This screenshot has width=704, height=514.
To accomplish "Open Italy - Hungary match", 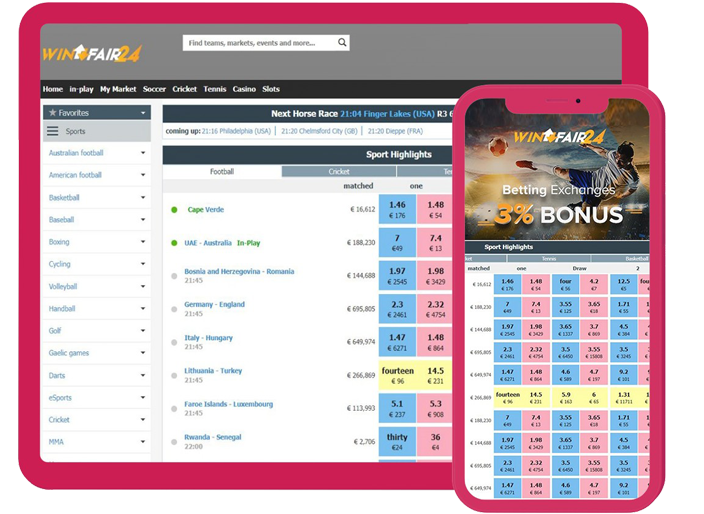I will pyautogui.click(x=208, y=338).
